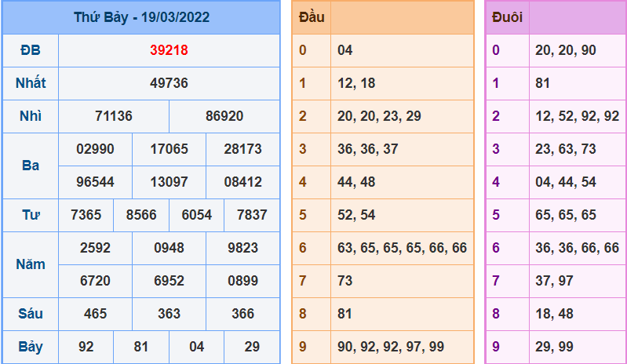The width and height of the screenshot is (627, 364).
Task: Select Sáu prize number 465
Action: click(x=95, y=314)
